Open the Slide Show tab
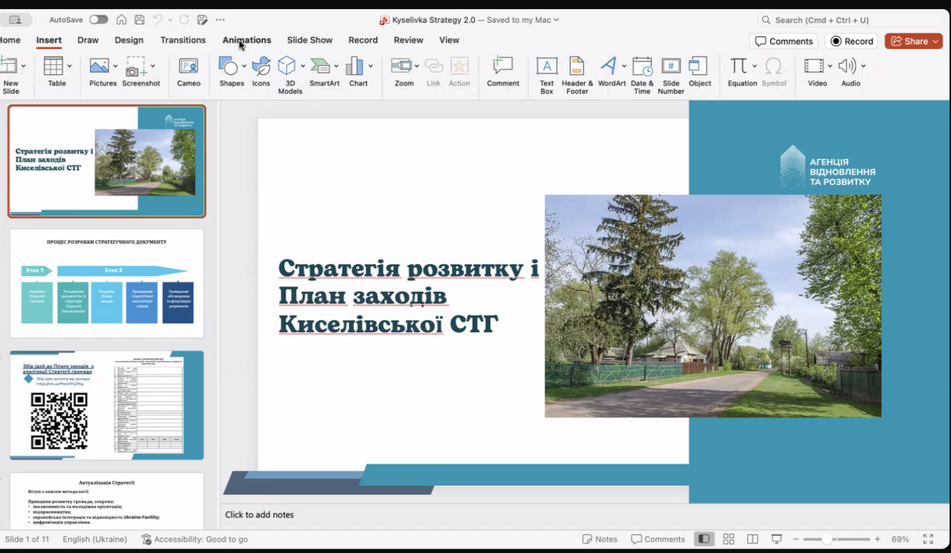 coord(310,40)
